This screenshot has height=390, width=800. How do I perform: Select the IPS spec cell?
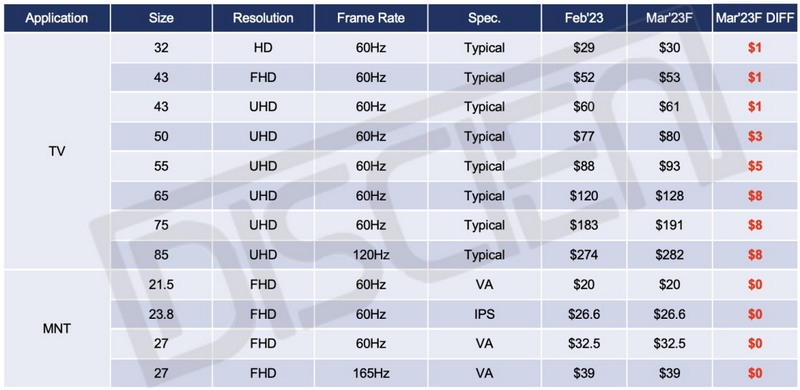click(484, 314)
